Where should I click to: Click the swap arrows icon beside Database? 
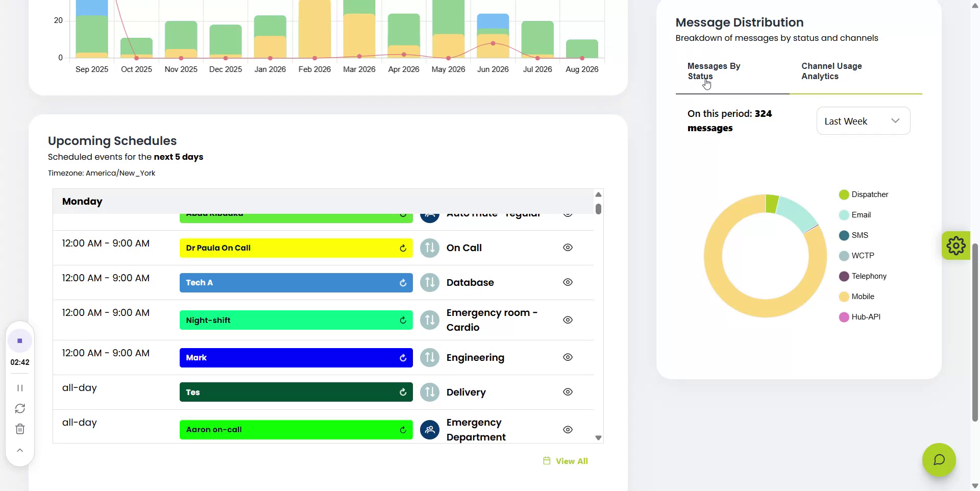tap(430, 283)
